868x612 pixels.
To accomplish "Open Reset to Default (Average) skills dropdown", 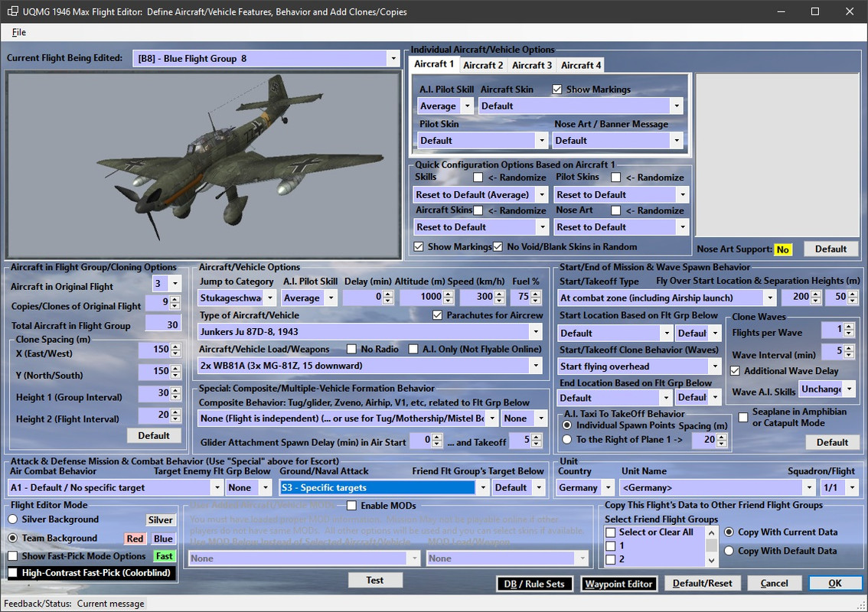I will [x=481, y=195].
